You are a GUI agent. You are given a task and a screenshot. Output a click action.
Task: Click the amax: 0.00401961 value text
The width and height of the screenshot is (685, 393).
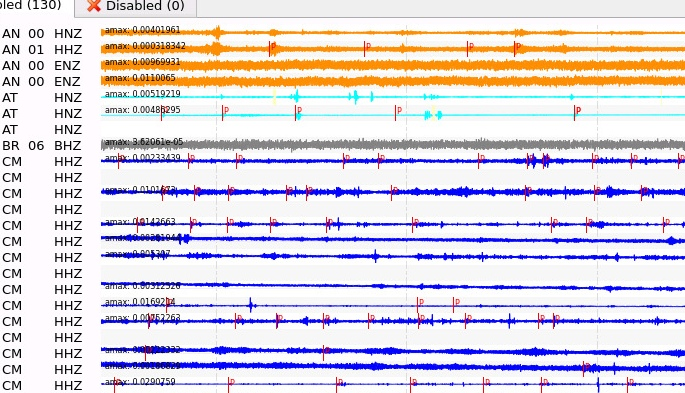tap(142, 30)
